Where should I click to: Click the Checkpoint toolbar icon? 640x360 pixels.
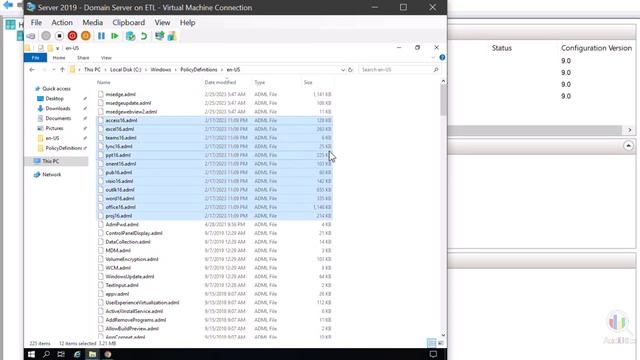tap(130, 36)
